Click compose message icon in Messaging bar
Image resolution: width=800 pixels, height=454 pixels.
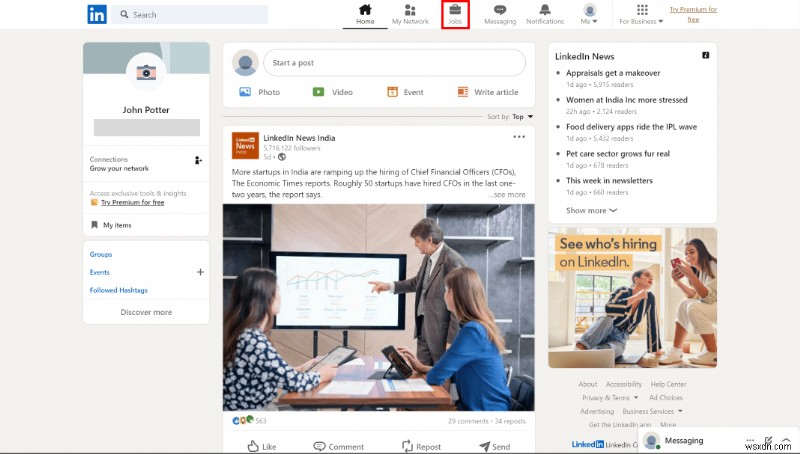point(768,440)
